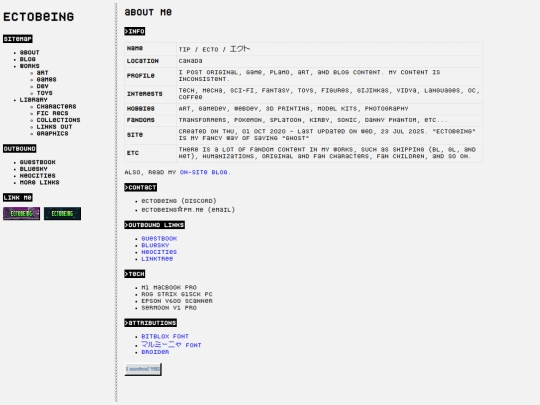Click 'ectobeing (Discord)' contact entry
Image resolution: width=540 pixels, height=405 pixels.
(x=179, y=201)
